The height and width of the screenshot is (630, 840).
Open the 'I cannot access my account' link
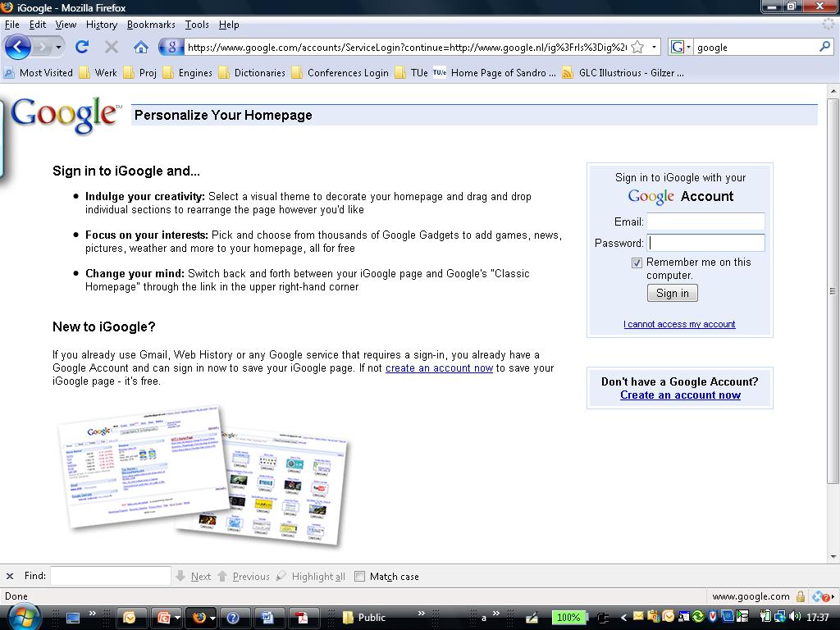point(679,324)
